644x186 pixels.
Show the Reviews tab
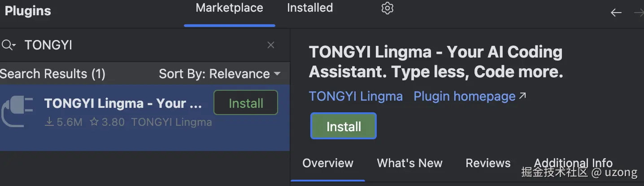[488, 163]
